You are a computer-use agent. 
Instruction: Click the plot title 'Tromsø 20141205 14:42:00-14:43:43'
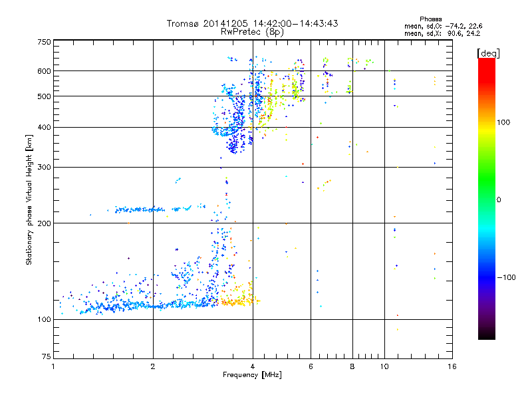(252, 23)
